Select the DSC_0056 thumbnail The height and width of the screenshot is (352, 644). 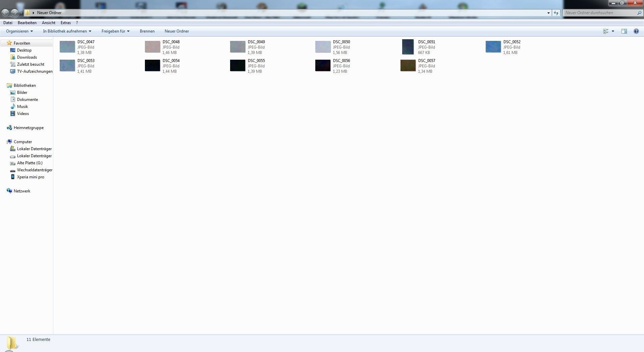point(323,66)
